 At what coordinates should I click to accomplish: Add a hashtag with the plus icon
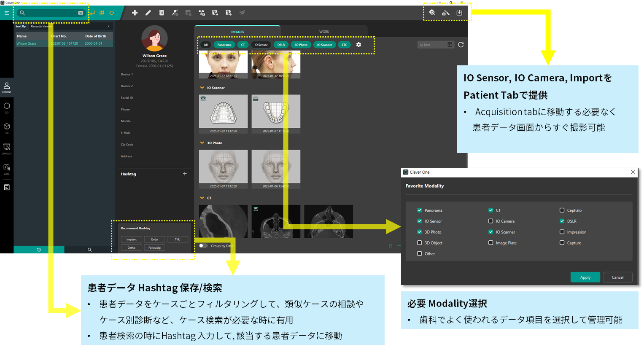point(185,174)
